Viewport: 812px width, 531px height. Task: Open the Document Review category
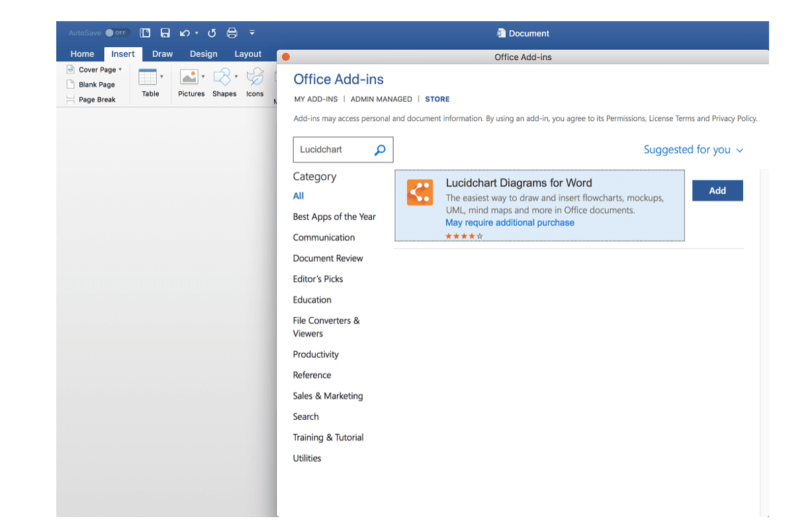pyautogui.click(x=328, y=259)
